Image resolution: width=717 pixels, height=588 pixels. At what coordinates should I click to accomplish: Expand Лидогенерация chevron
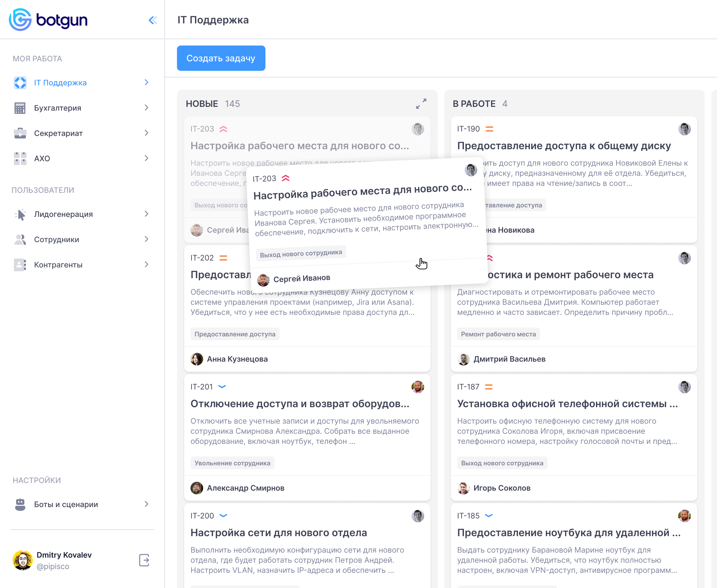point(147,214)
